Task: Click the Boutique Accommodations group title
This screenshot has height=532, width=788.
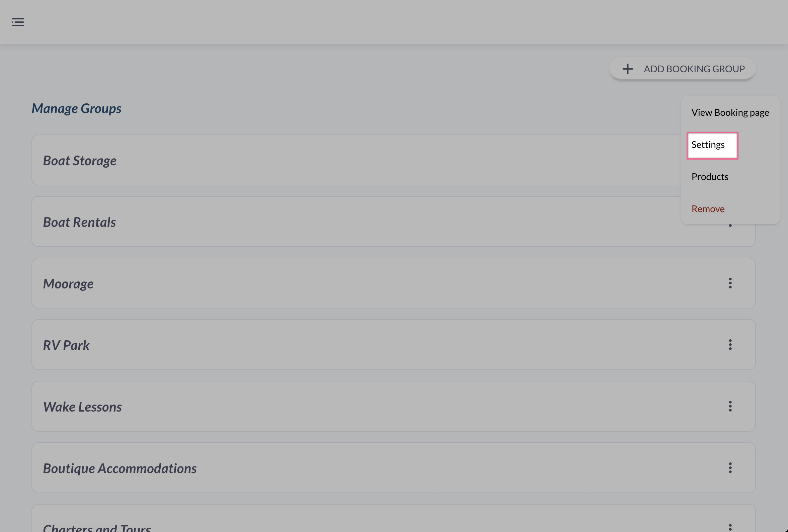Action: coord(120,468)
